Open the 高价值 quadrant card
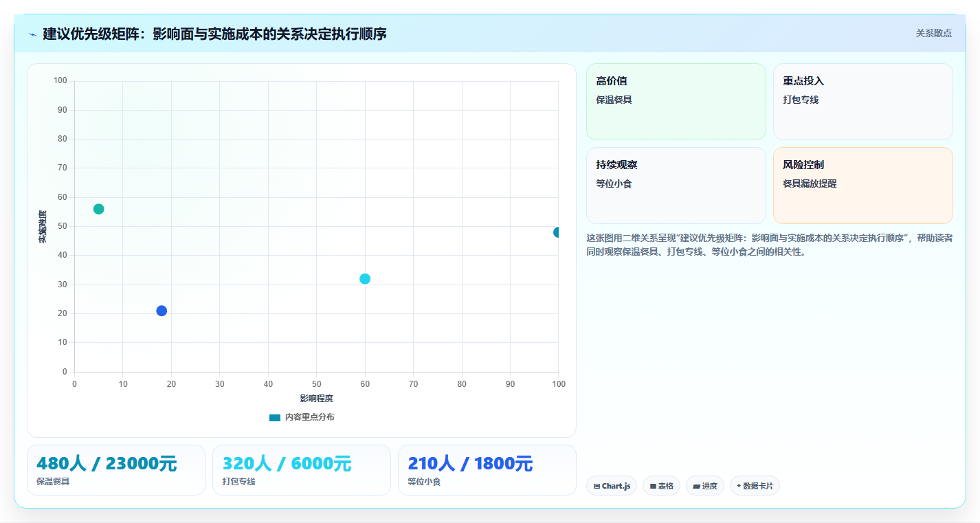 (676, 102)
